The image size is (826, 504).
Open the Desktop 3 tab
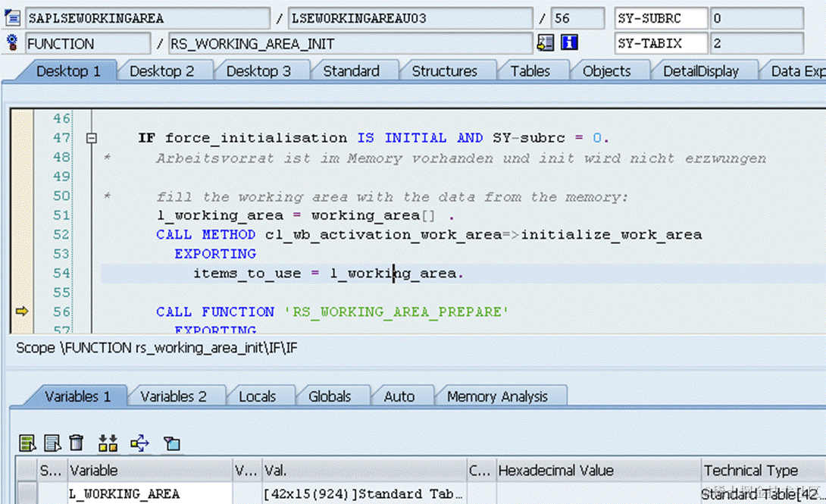(x=258, y=71)
